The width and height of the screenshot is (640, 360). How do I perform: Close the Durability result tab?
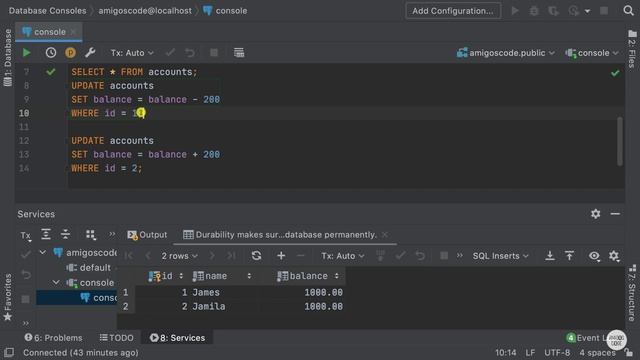pyautogui.click(x=385, y=235)
